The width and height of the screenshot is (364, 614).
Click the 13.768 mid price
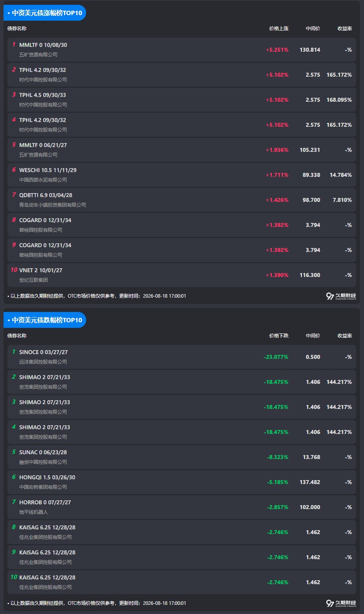pyautogui.click(x=312, y=457)
